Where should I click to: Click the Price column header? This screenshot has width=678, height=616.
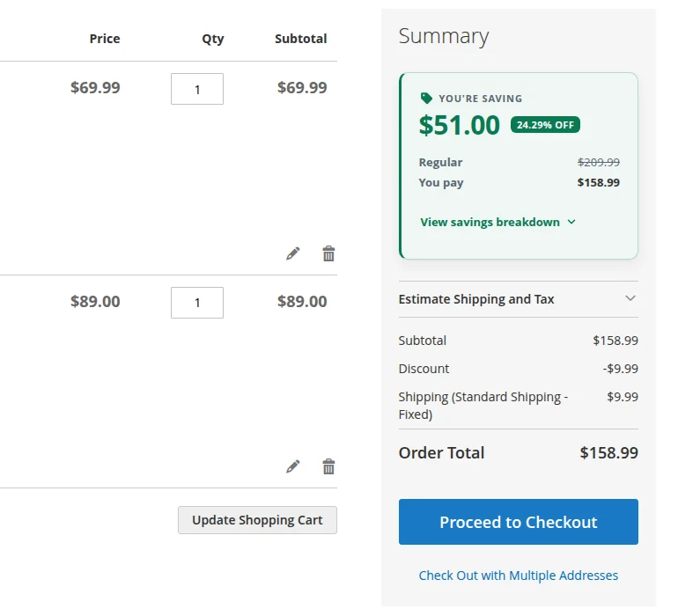point(105,39)
